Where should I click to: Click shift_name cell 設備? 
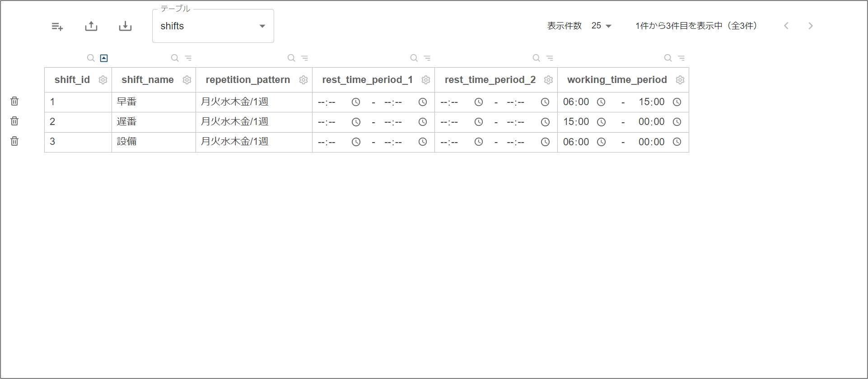(x=154, y=142)
